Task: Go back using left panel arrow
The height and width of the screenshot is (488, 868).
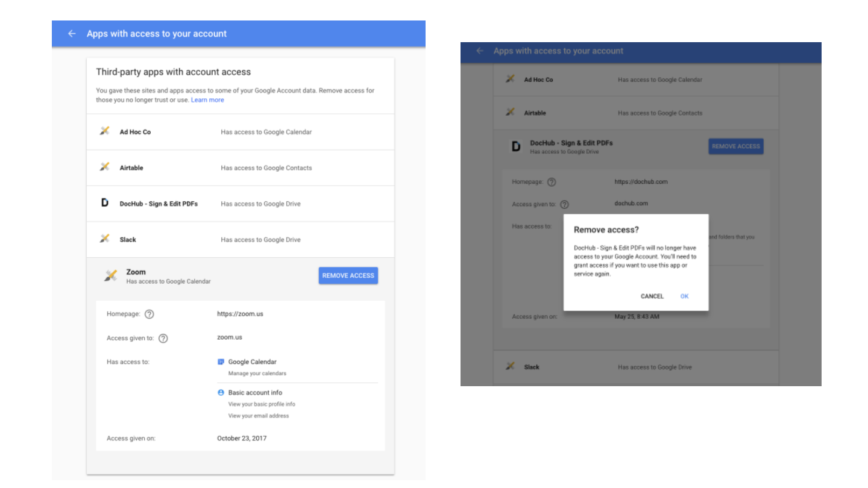Action: (72, 34)
